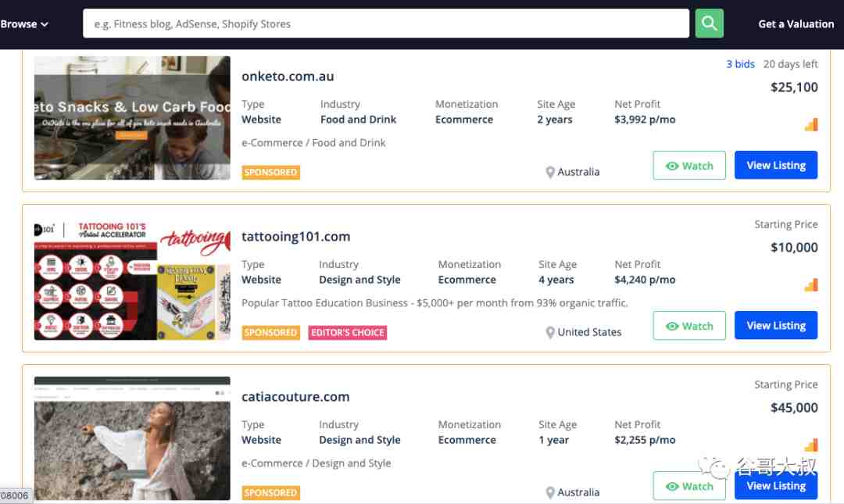Toggle Watch on the onketo.com.au listing

click(689, 166)
